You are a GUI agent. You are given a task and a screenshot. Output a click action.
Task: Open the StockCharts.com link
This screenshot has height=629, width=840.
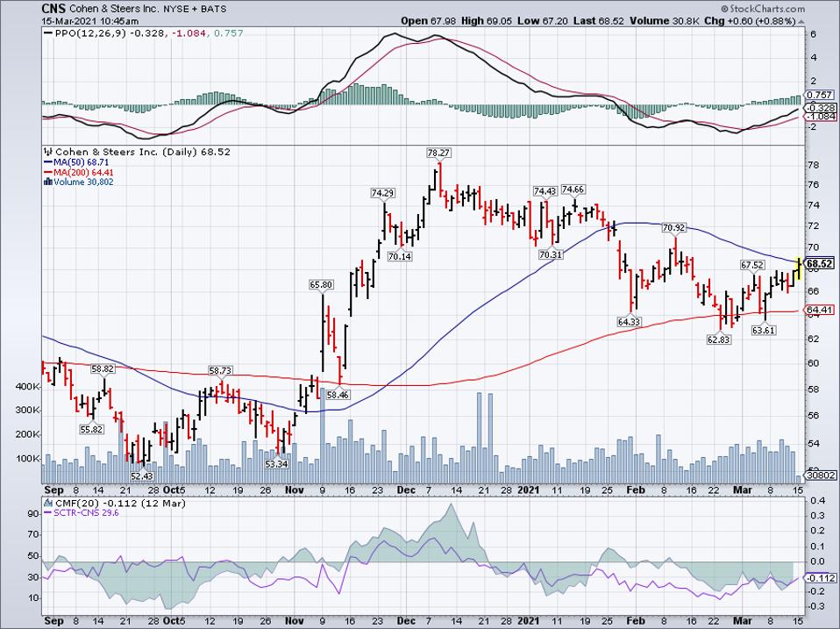coord(766,9)
